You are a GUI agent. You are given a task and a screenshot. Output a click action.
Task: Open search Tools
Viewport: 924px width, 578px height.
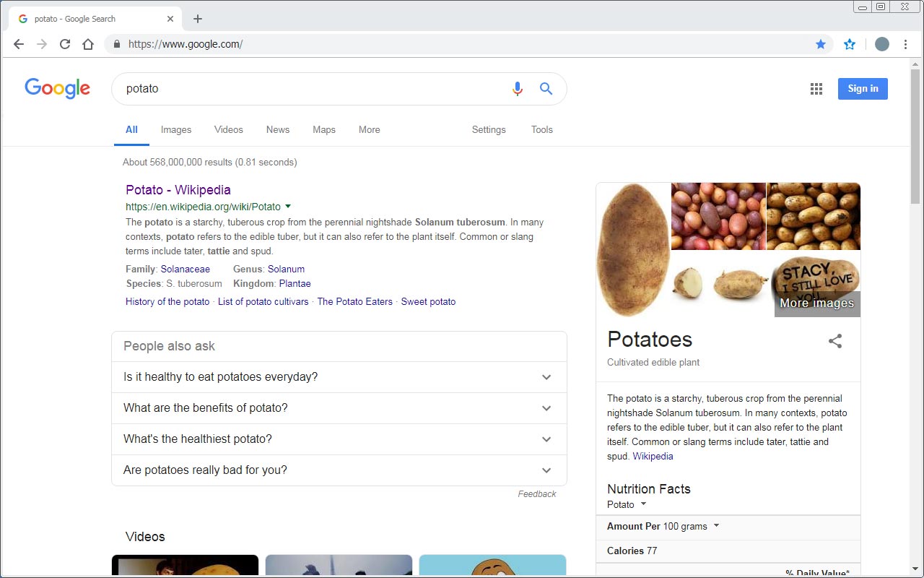point(542,130)
